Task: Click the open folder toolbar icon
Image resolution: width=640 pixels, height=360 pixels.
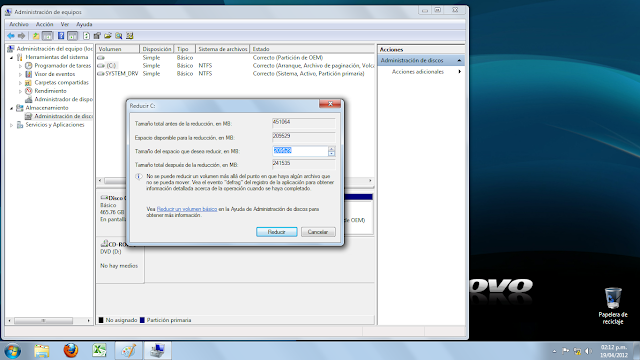Action: point(108,36)
